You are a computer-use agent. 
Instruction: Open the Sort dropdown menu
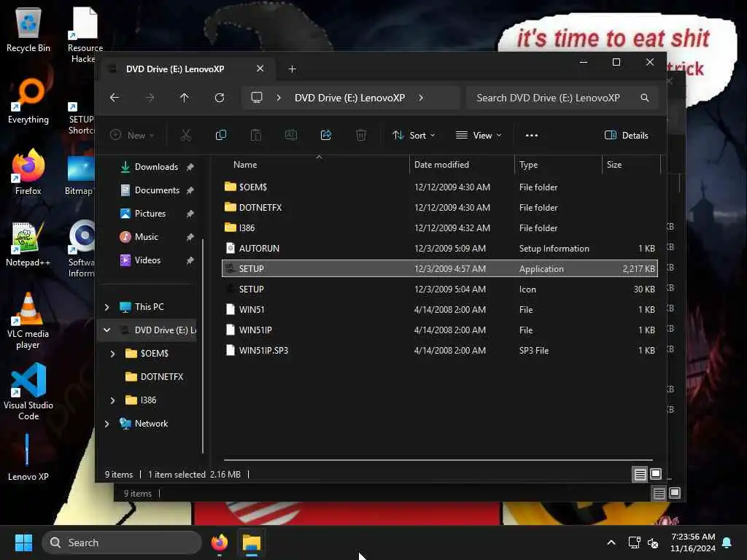413,135
